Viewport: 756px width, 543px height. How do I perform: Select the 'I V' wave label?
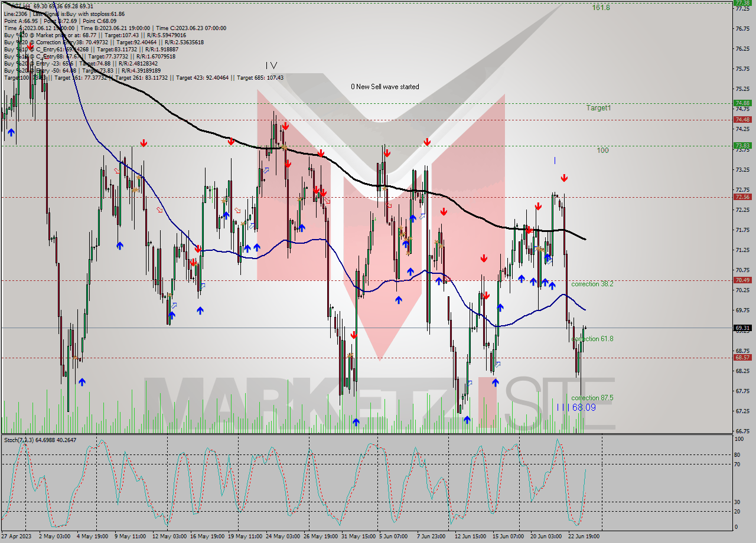pos(271,65)
